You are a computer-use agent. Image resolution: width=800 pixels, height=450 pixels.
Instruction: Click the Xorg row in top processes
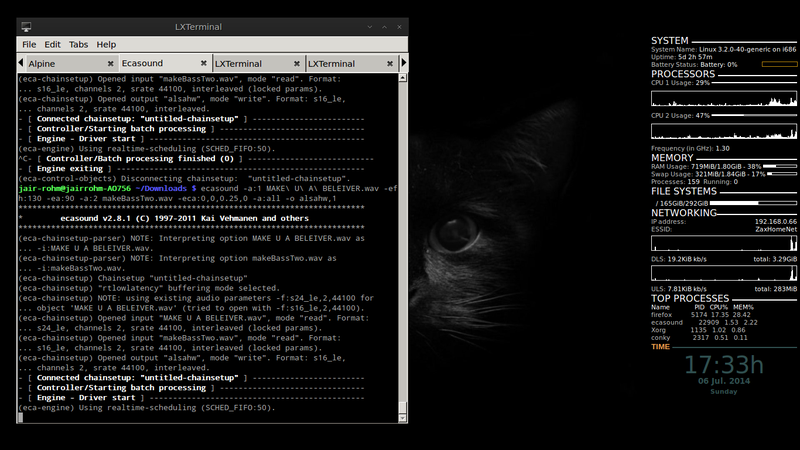[x=698, y=330]
